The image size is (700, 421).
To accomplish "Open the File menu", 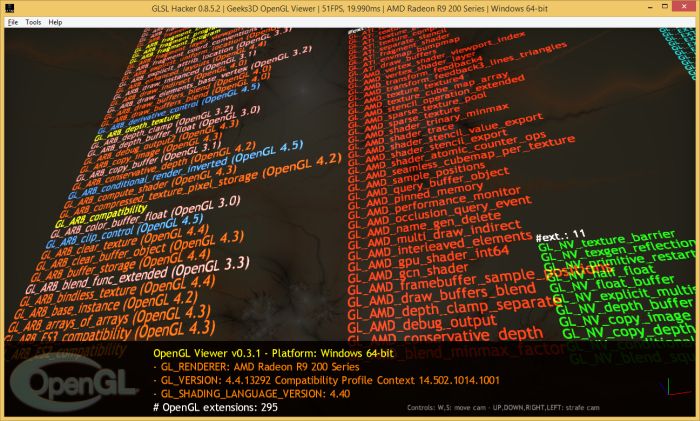I will [x=12, y=22].
